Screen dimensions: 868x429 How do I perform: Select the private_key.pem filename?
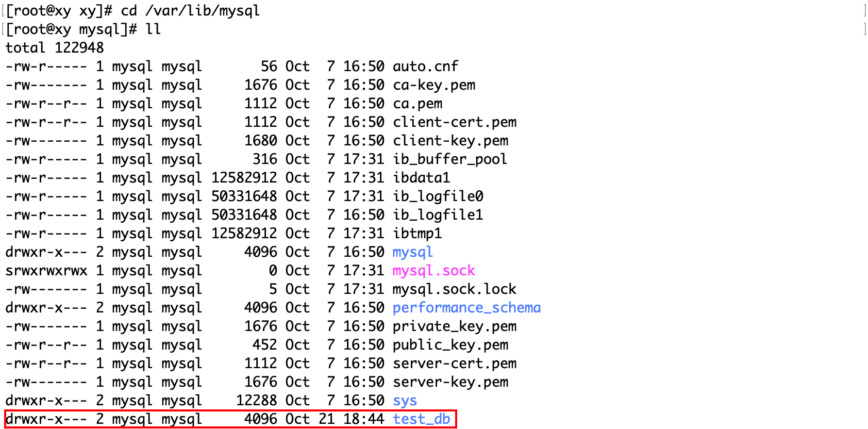pyautogui.click(x=455, y=326)
